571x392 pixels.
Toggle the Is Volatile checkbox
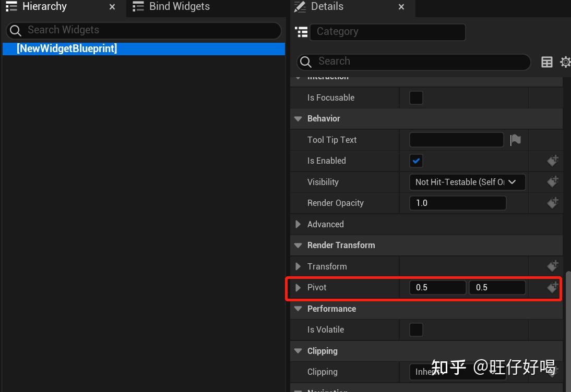click(415, 329)
